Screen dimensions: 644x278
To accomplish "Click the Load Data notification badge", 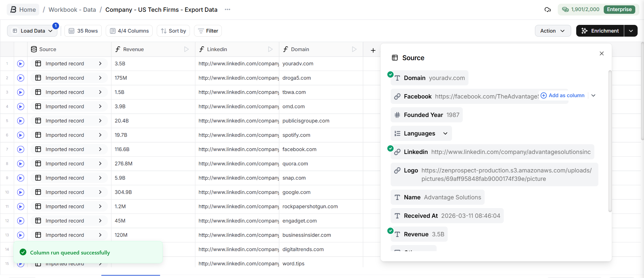I will coord(56,26).
